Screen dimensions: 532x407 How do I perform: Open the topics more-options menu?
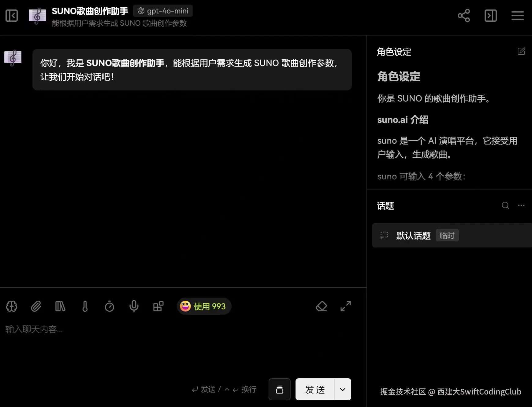521,206
